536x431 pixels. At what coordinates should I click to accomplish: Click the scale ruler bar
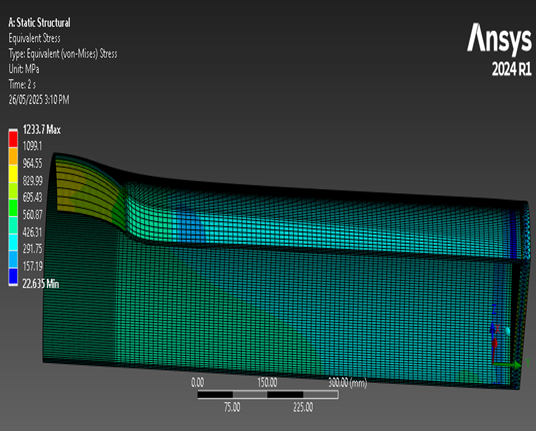(x=268, y=395)
